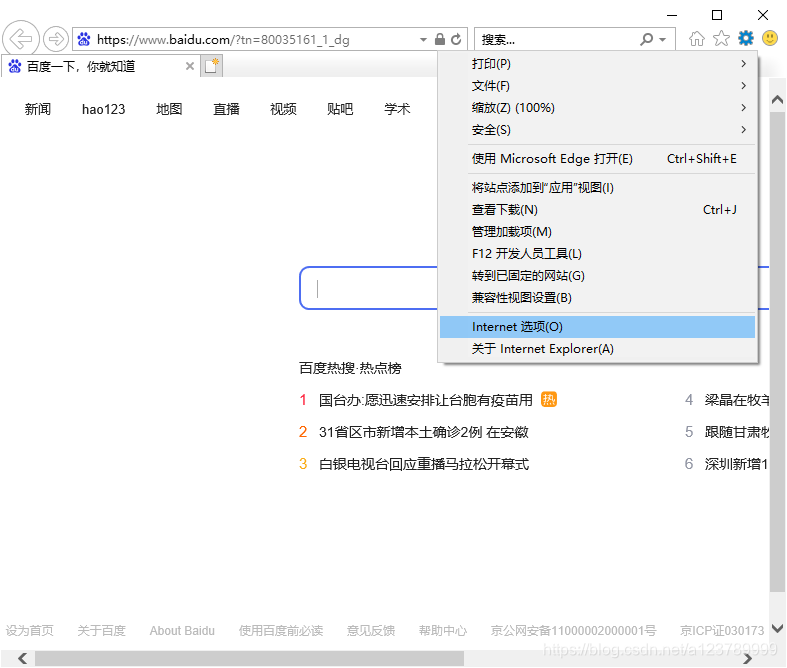Click the magnifier search icon in the search box

[x=647, y=39]
